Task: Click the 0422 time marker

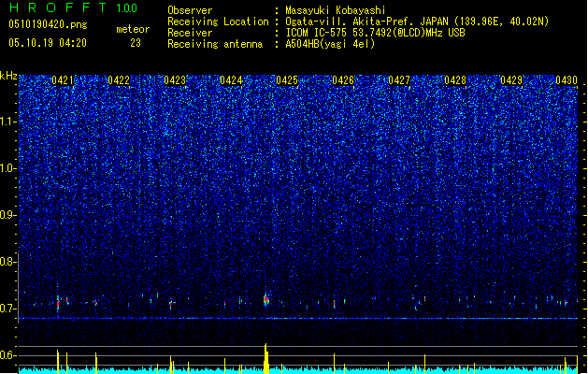Action: tap(119, 80)
